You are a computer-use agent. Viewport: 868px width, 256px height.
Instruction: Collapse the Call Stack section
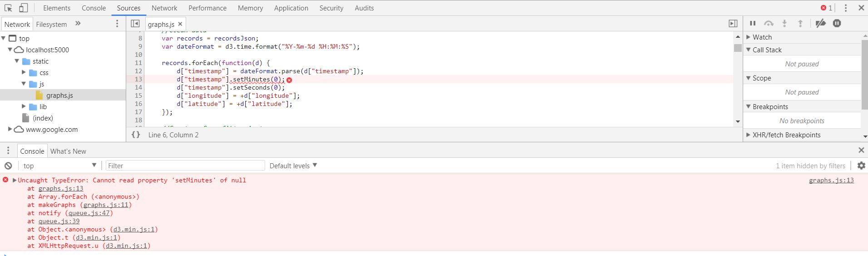point(749,50)
